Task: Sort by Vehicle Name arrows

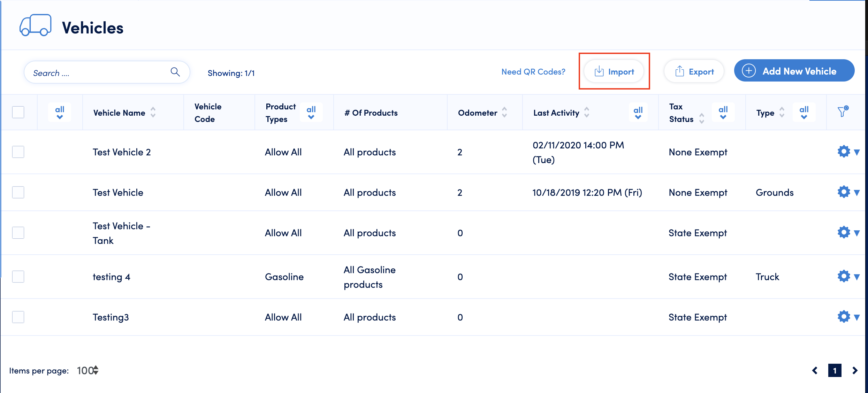Action: (153, 113)
